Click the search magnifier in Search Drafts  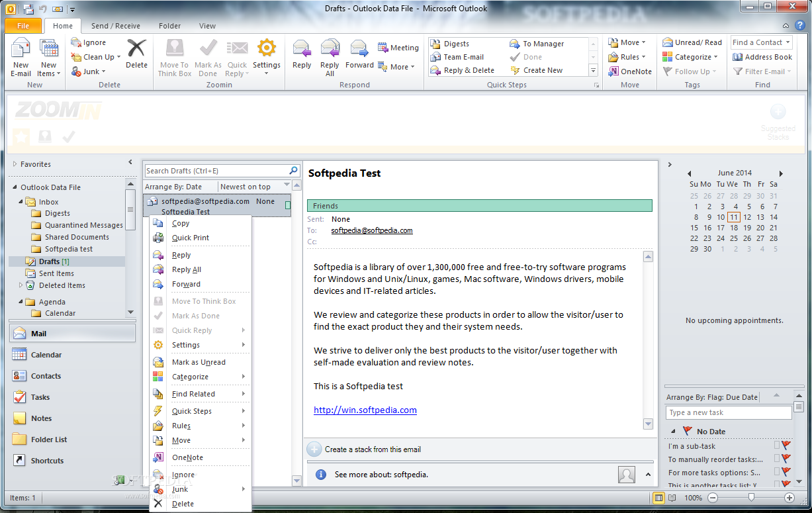[294, 170]
